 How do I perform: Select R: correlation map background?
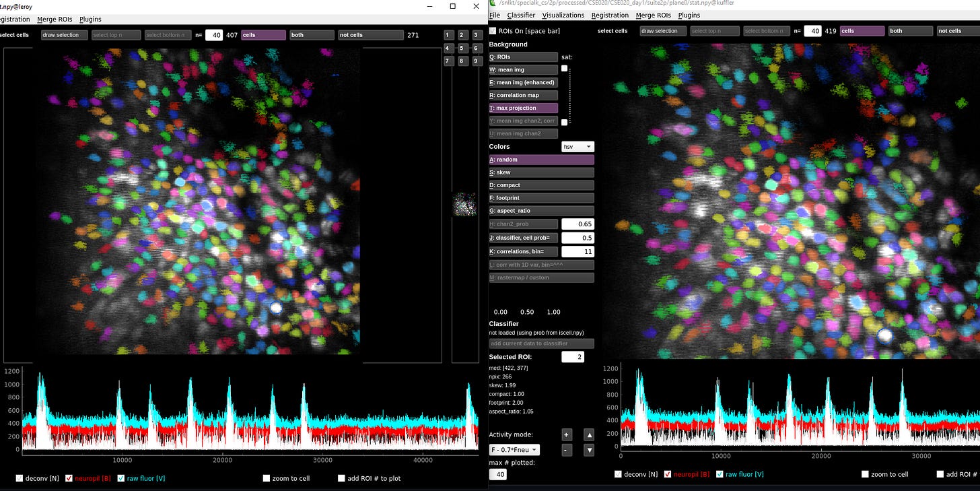523,95
